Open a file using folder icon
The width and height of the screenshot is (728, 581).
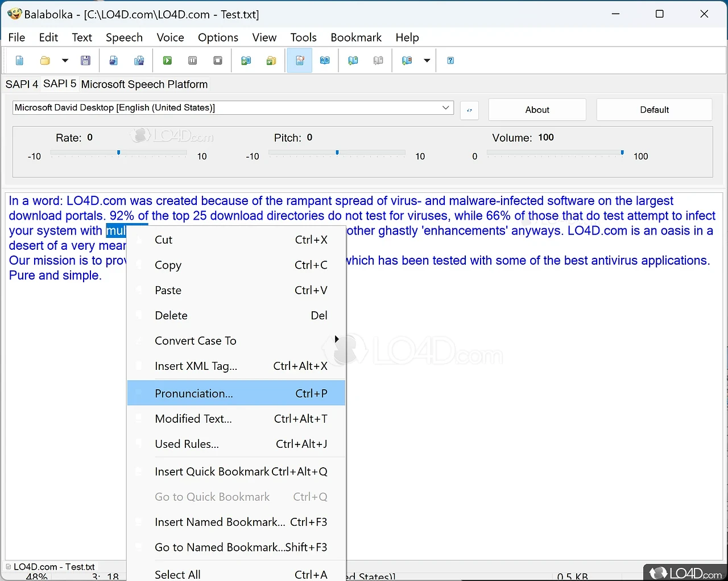(45, 61)
